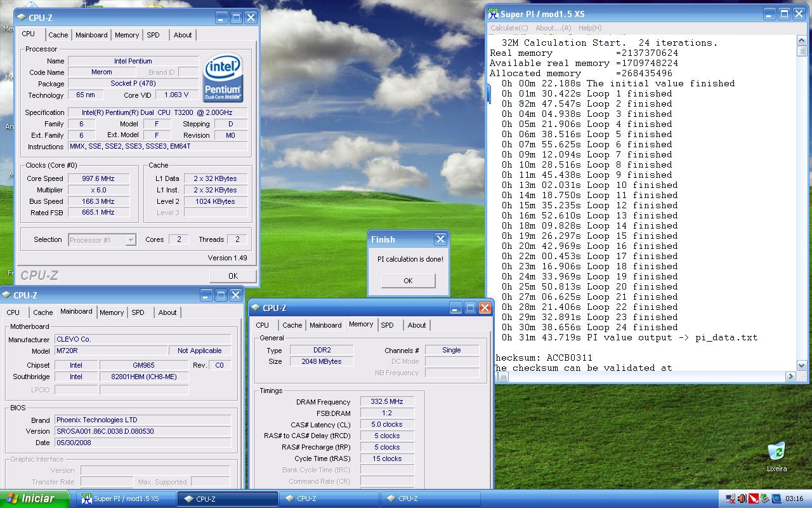Viewport: 812px width, 508px height.
Task: Switch to About tab in CPU-Z Mainboard window
Action: [167, 312]
